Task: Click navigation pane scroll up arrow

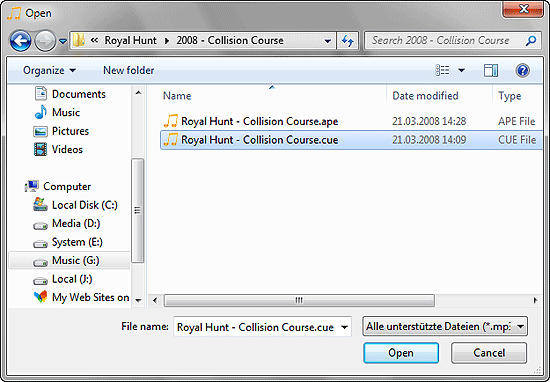Action: tap(138, 93)
